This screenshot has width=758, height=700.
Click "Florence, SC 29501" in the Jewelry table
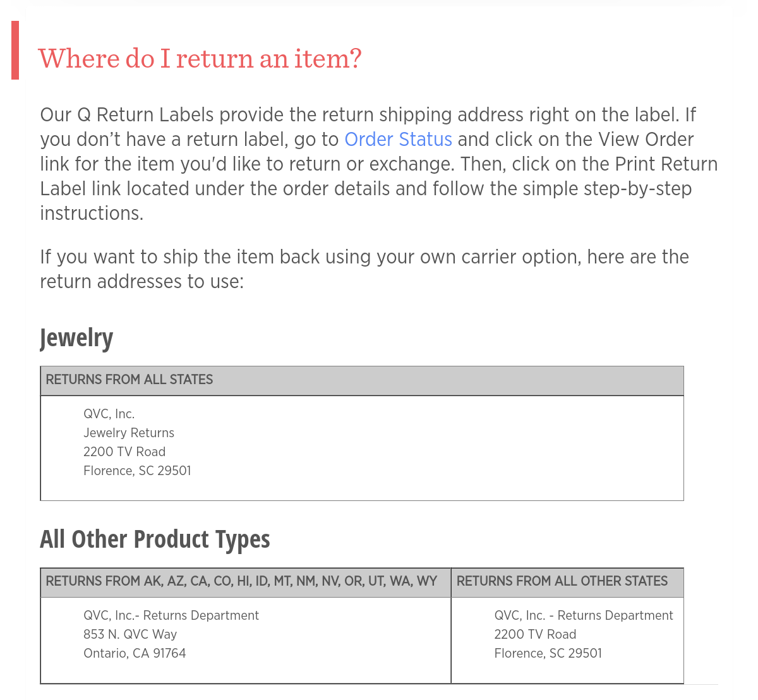pyautogui.click(x=137, y=471)
